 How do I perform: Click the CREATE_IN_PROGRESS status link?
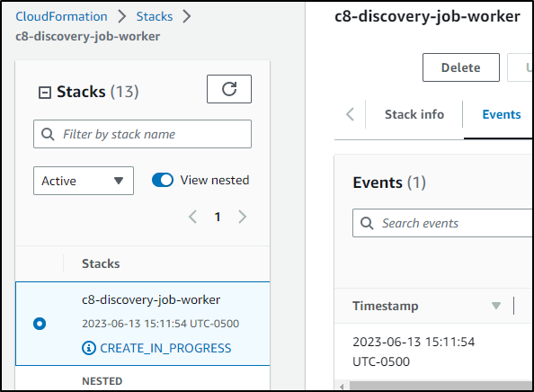point(165,348)
